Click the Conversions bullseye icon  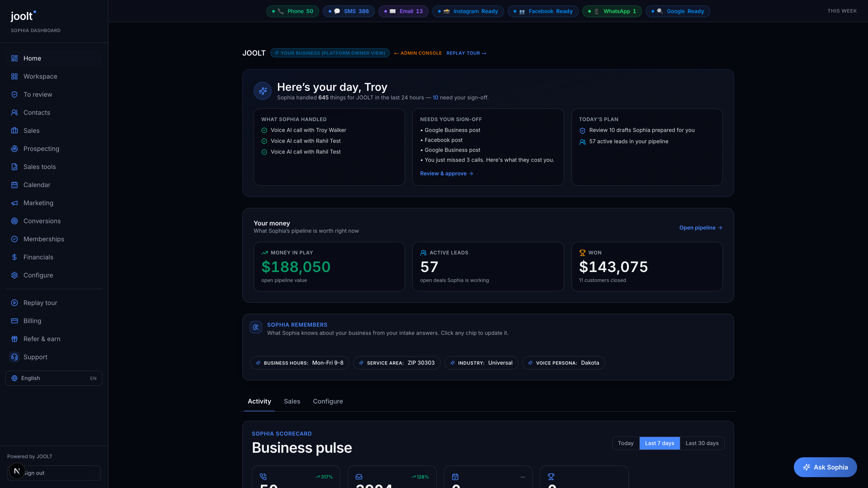(14, 221)
